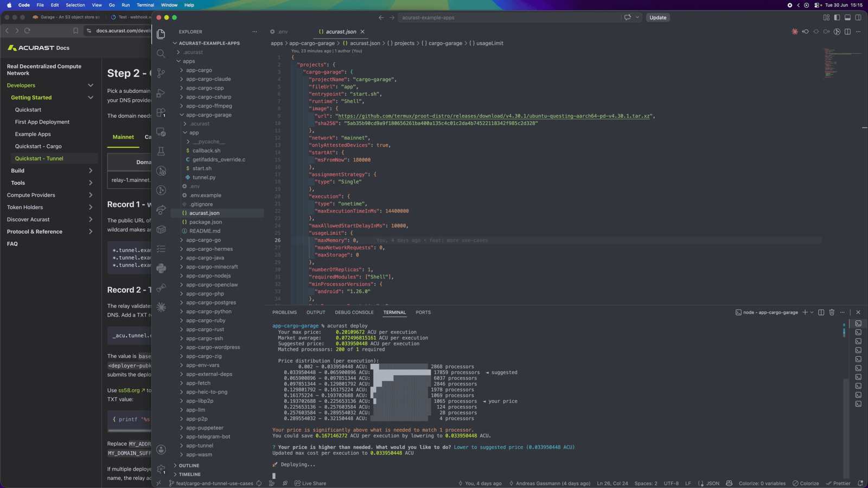Click the feat/cargo-and-tunnel-use-cases branch
868x488 pixels.
[211, 483]
